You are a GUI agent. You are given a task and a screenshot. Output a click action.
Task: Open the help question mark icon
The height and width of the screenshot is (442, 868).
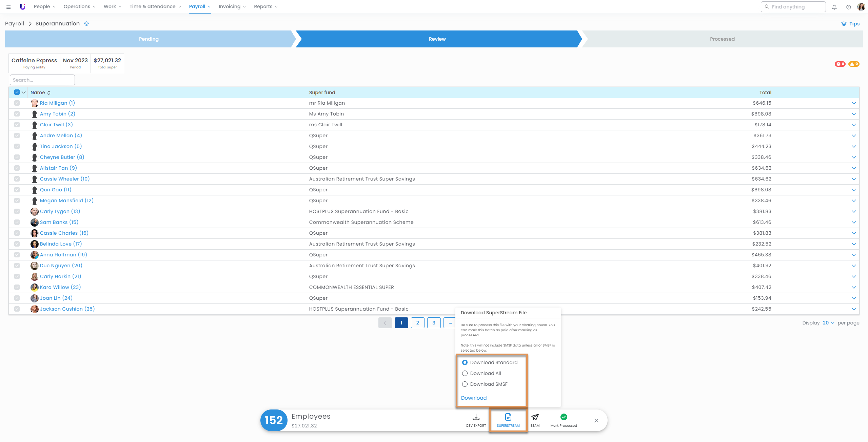point(849,7)
